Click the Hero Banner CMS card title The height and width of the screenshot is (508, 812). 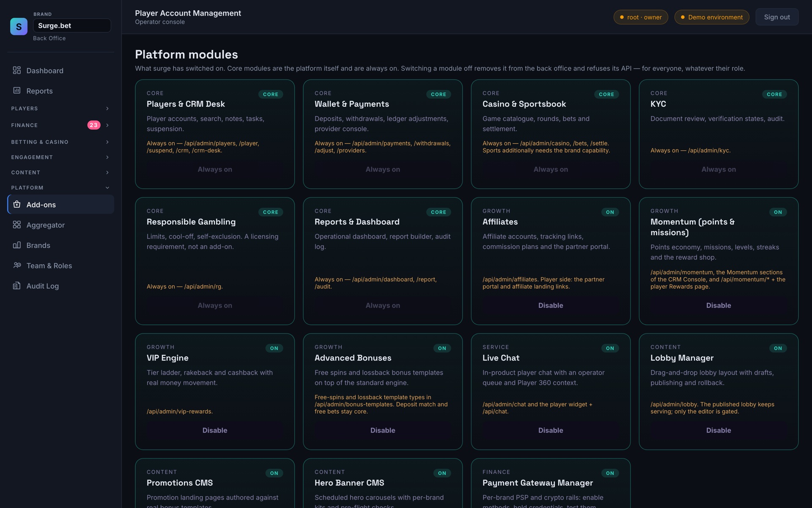(x=349, y=483)
